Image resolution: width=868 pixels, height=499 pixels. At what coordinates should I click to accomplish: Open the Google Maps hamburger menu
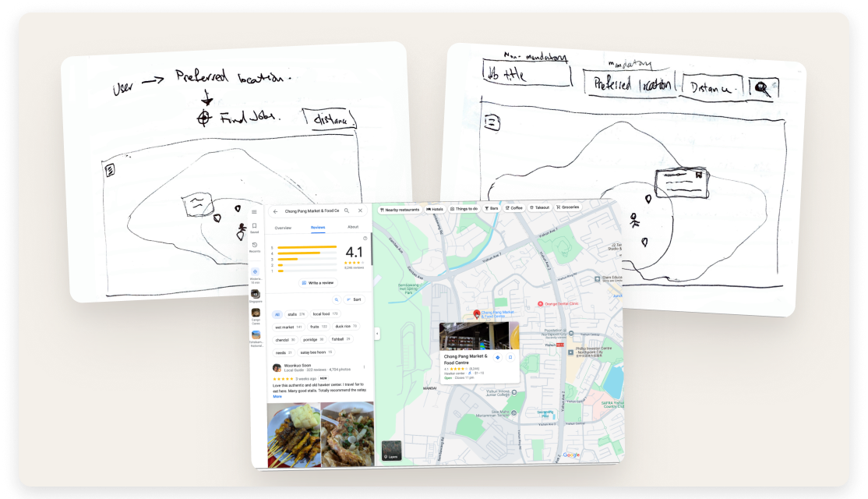coord(254,211)
